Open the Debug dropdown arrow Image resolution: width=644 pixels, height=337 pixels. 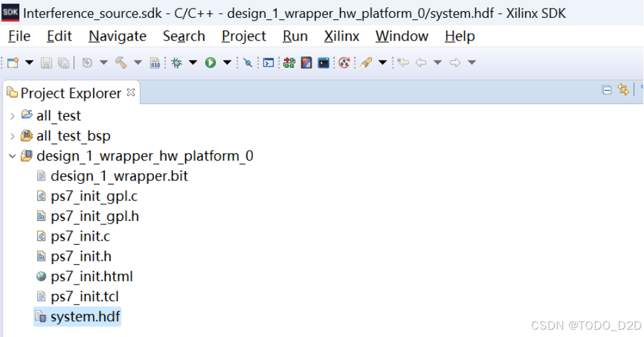click(x=193, y=63)
